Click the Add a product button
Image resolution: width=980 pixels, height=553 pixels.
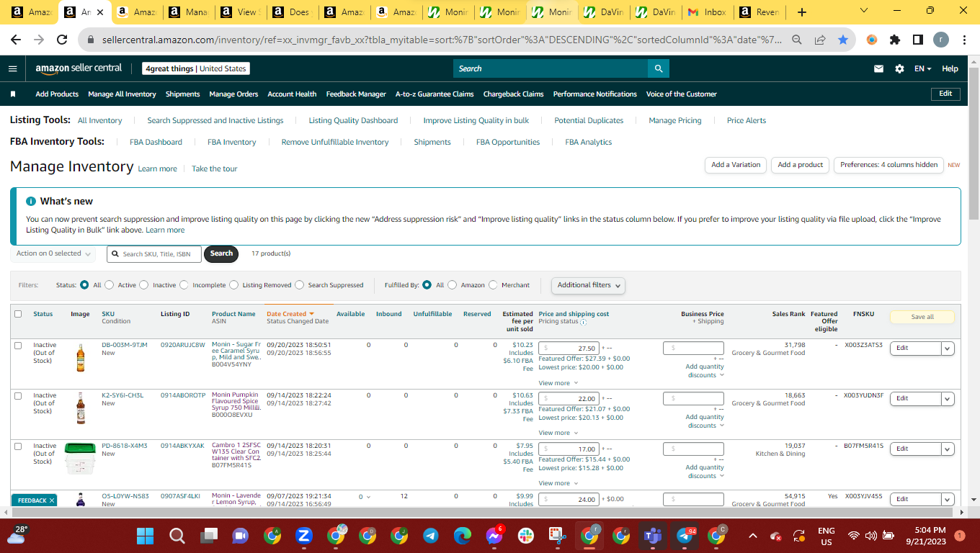[x=800, y=165]
